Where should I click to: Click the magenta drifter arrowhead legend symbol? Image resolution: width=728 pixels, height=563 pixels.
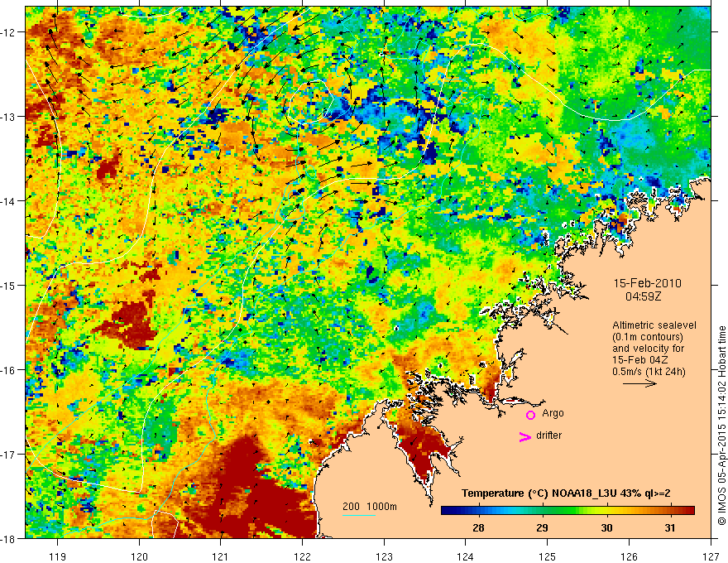525,436
